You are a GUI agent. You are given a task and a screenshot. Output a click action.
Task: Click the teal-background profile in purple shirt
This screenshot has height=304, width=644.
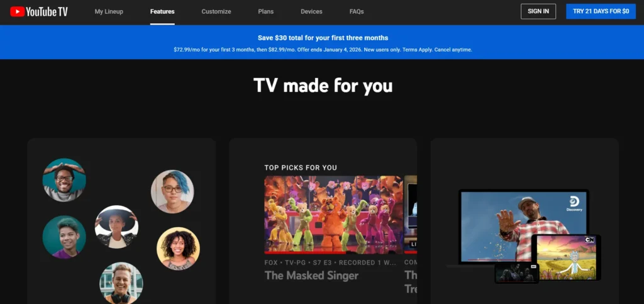click(64, 237)
